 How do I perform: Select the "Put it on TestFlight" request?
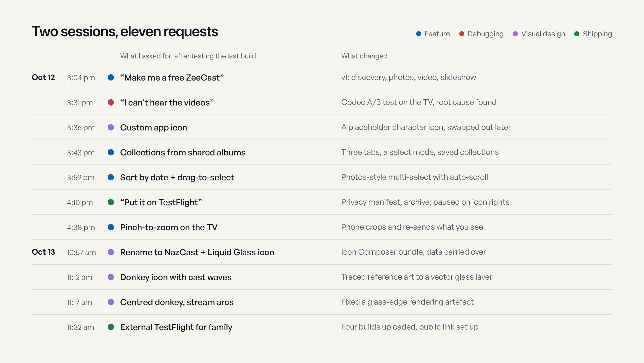pos(161,202)
